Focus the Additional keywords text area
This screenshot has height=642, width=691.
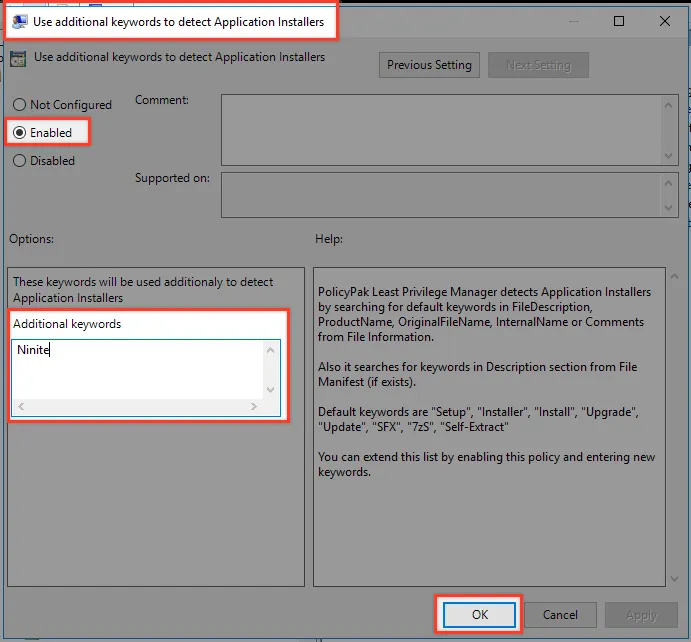[x=138, y=370]
